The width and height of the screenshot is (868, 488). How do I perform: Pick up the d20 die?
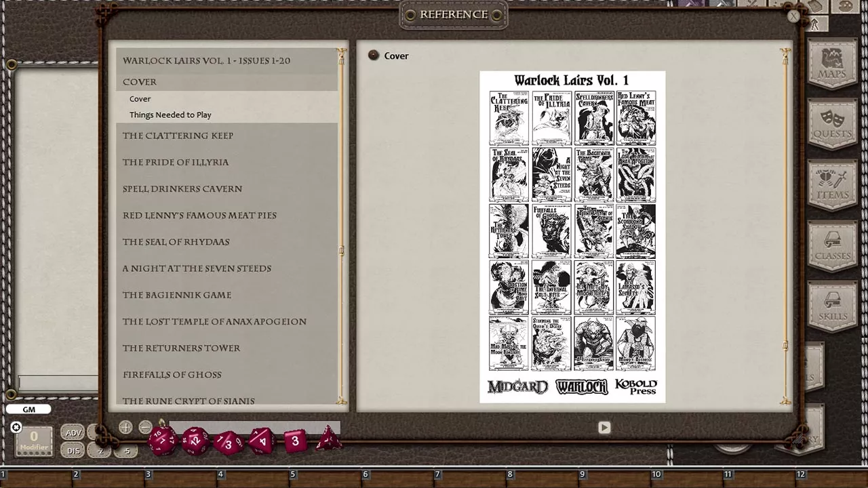[162, 441]
